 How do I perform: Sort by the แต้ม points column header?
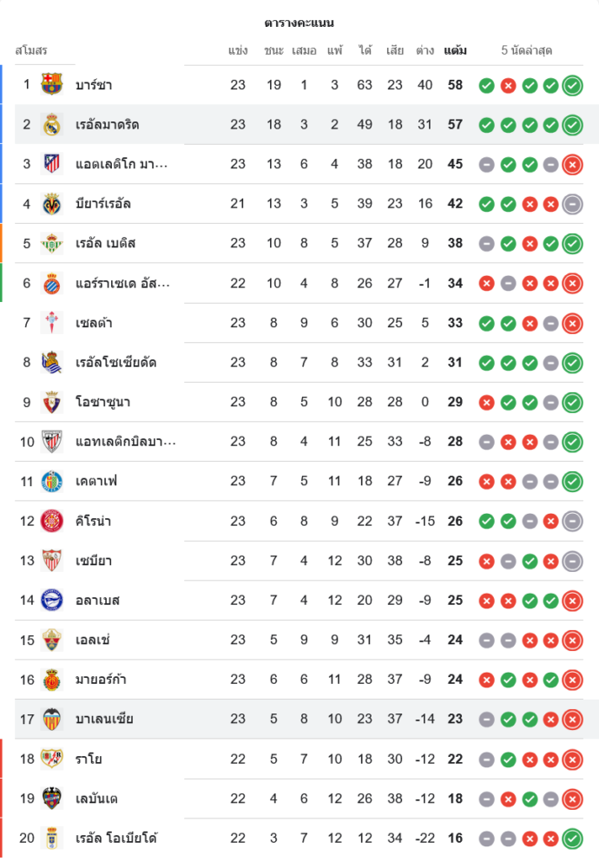(455, 50)
